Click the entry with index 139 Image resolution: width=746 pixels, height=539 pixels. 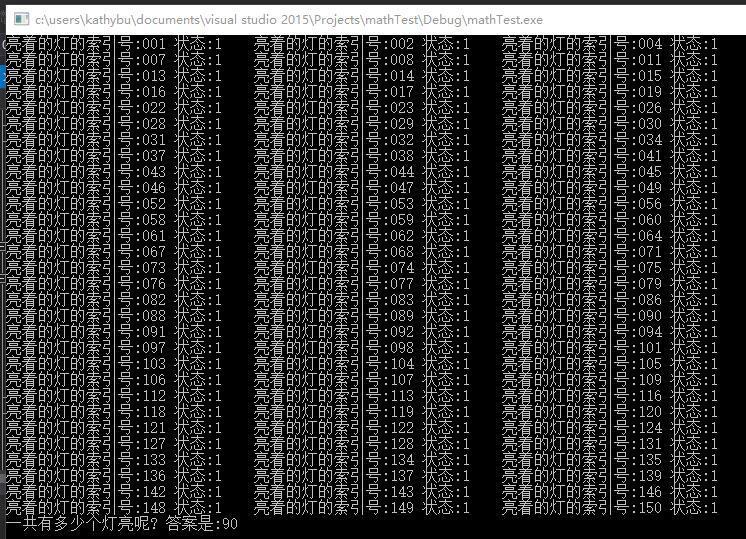pyautogui.click(x=610, y=476)
